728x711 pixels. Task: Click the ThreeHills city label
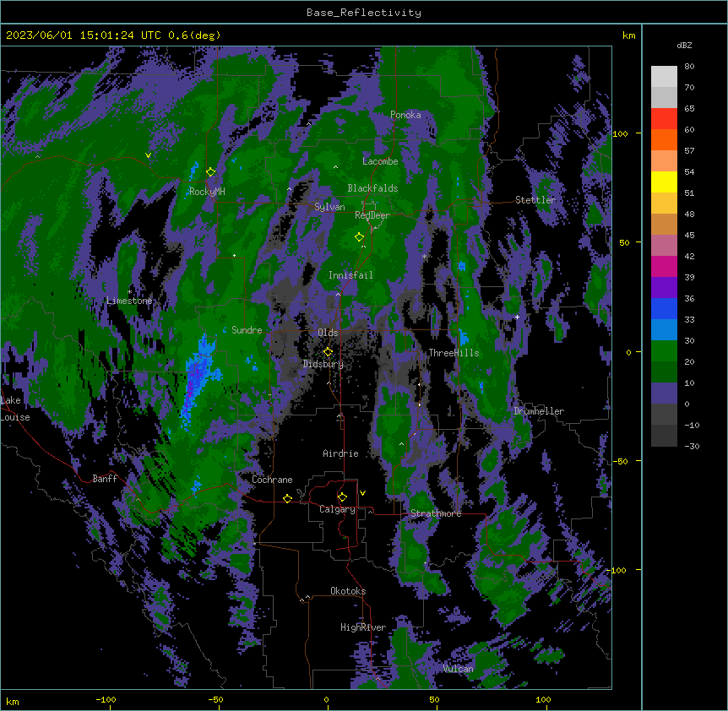pyautogui.click(x=454, y=353)
